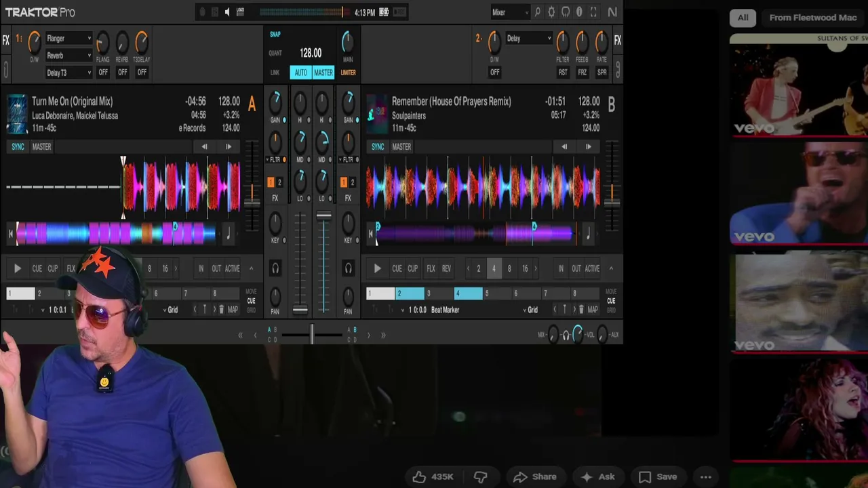Click deck B channel volume fader

coord(323,216)
